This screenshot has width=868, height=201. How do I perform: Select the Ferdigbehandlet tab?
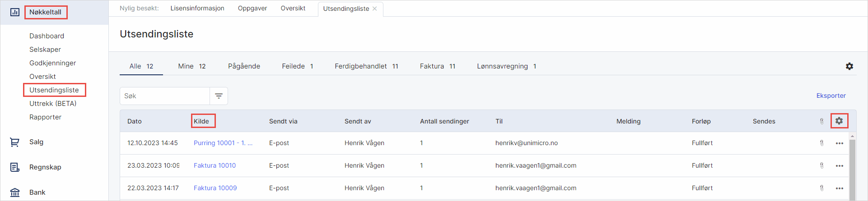click(x=366, y=66)
